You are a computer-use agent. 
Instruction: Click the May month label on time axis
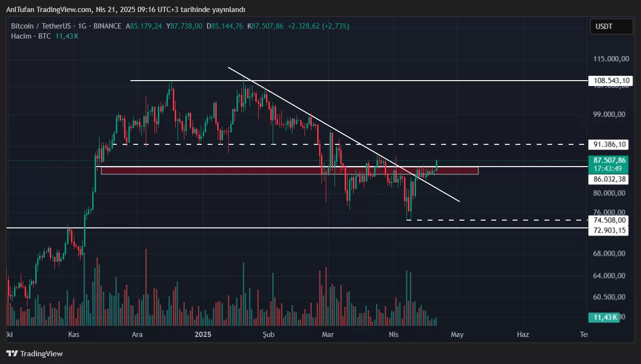click(457, 335)
